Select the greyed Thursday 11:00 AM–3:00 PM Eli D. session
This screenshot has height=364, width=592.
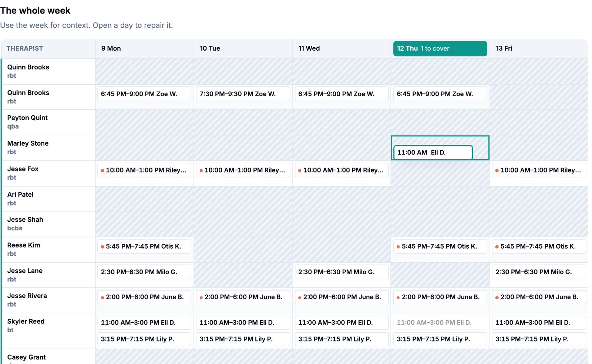click(440, 323)
